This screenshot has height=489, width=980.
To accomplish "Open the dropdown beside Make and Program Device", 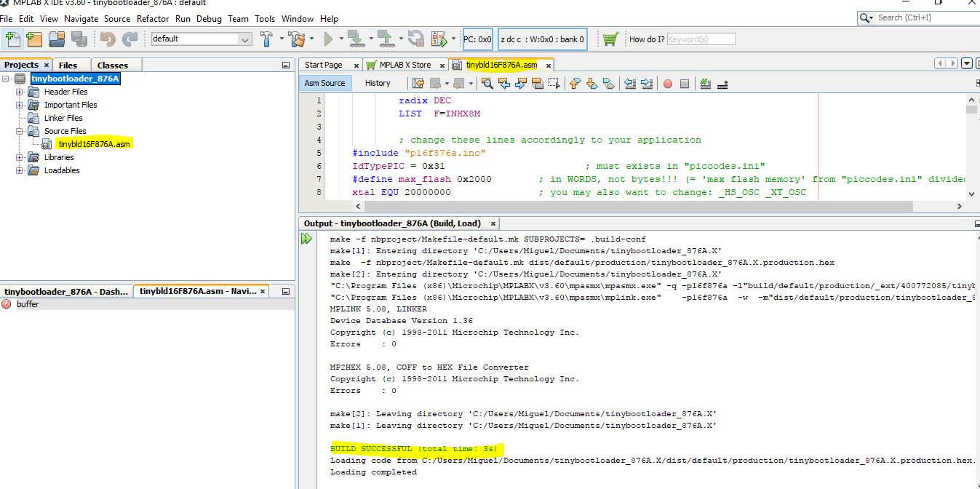I will (371, 39).
